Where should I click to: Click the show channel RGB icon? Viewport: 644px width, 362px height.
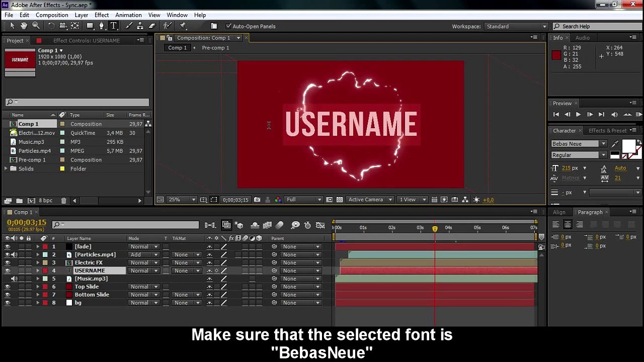point(278,200)
